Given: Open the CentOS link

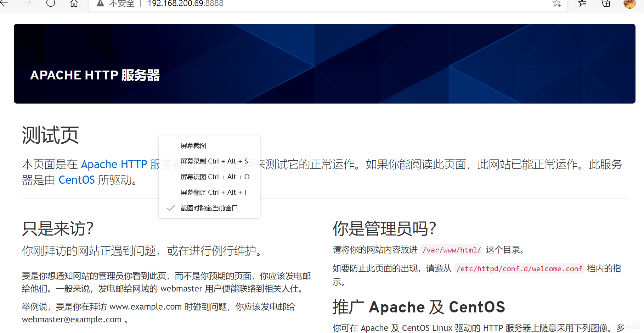Looking at the screenshot, I should tap(77, 180).
